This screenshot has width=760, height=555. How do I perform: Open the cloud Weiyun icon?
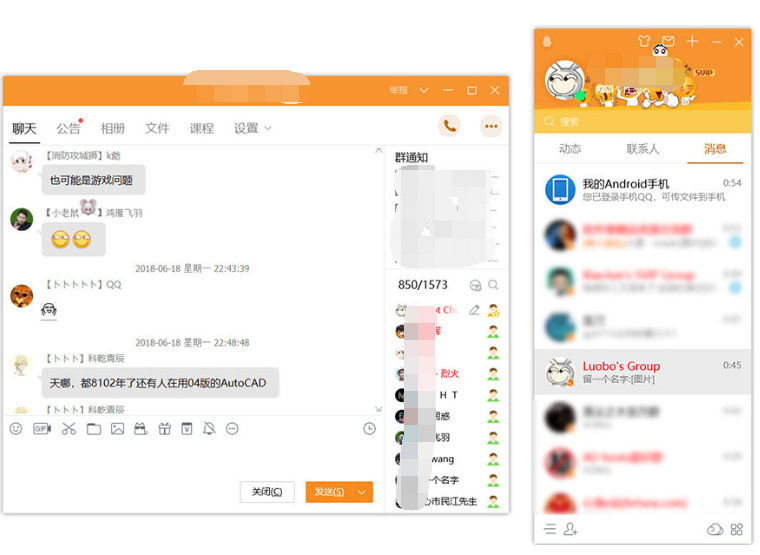715,529
